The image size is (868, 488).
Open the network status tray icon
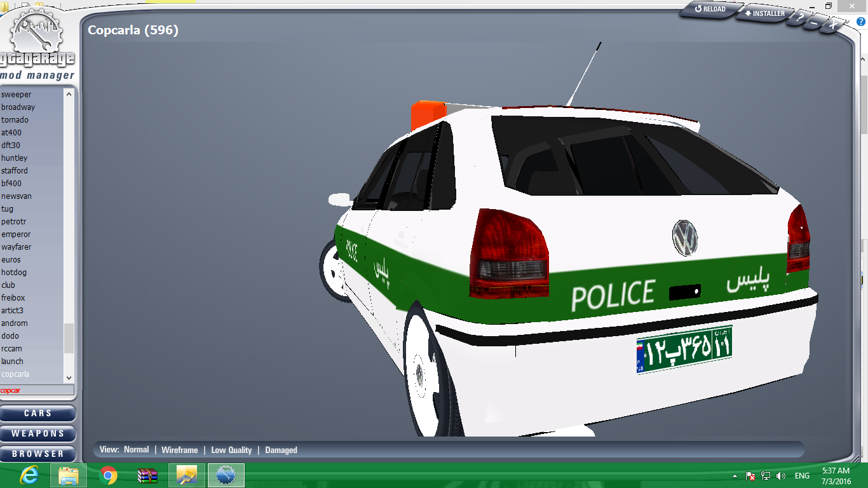(766, 476)
